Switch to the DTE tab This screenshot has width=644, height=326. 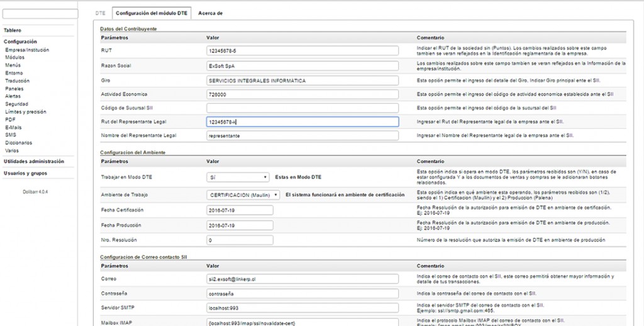tap(101, 13)
